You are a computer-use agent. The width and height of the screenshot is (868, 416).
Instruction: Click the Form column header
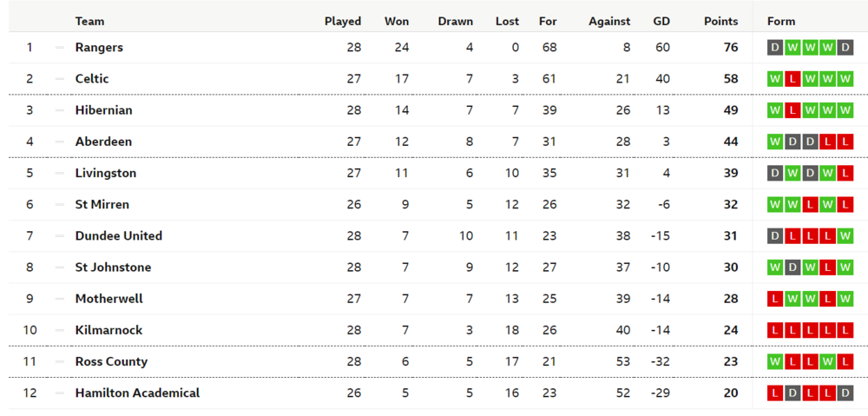coord(781,21)
